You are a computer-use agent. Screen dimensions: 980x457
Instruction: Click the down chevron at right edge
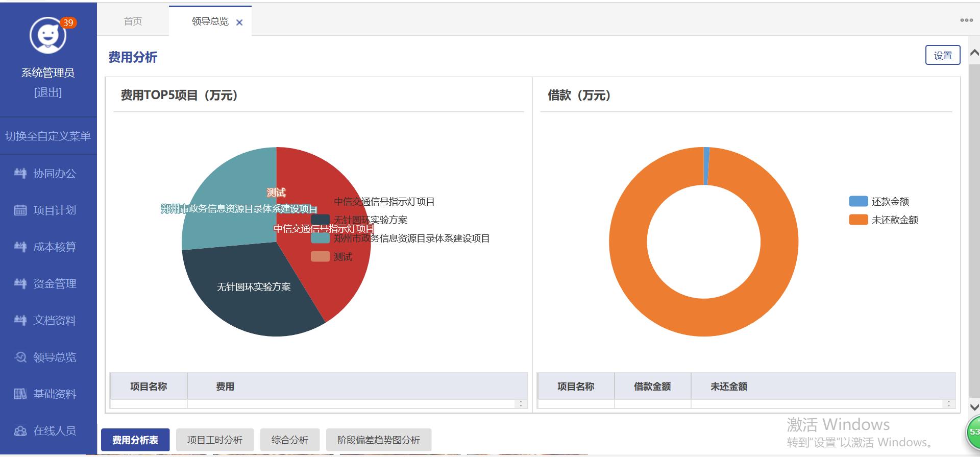974,407
